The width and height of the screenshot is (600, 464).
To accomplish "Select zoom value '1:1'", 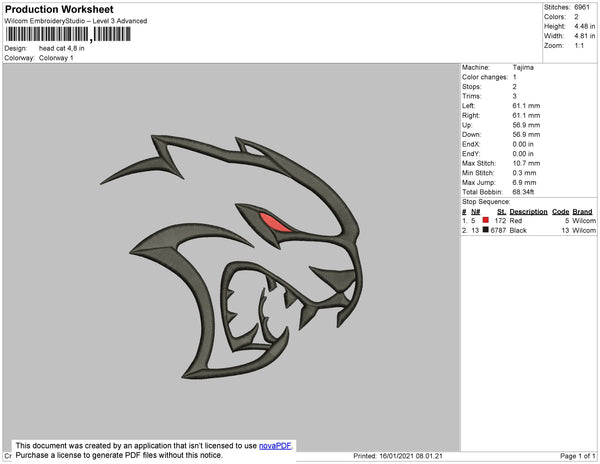I will pyautogui.click(x=579, y=46).
